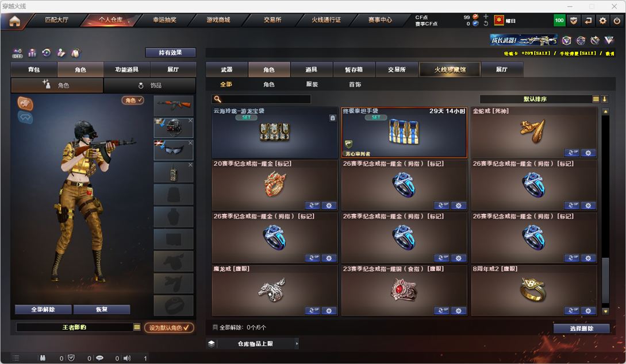Viewport: 626px width, 364px height.
Task: Toggle the 角色 checkmark pill
Action: 133,100
